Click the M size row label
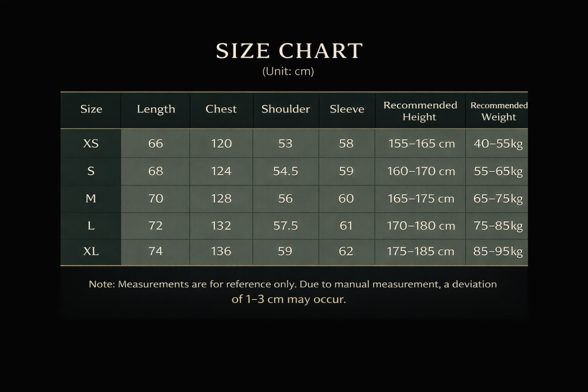 tap(91, 198)
